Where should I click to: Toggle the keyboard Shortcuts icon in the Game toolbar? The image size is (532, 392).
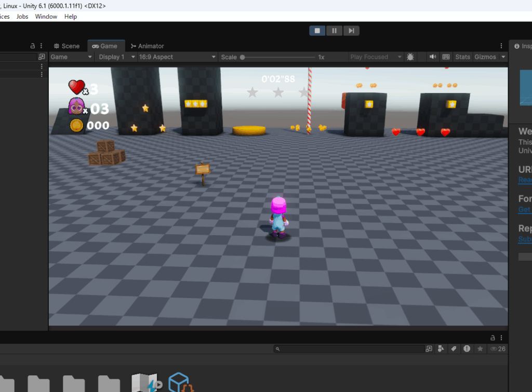tap(446, 57)
